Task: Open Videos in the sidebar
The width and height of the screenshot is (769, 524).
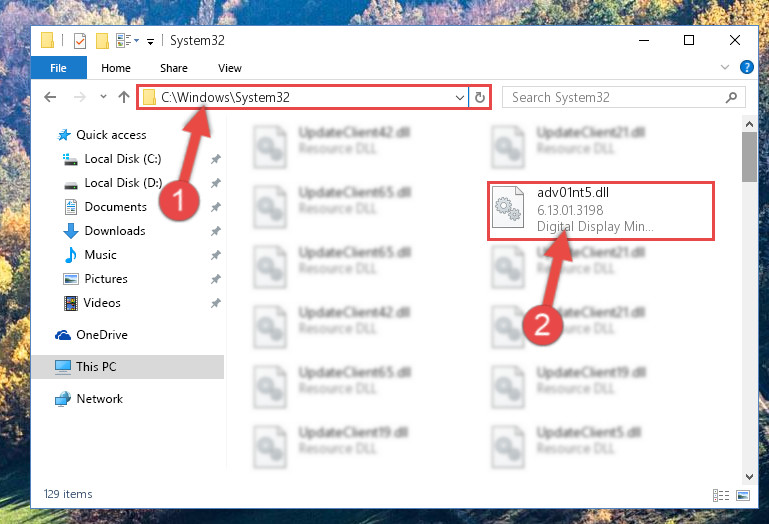Action: click(102, 303)
